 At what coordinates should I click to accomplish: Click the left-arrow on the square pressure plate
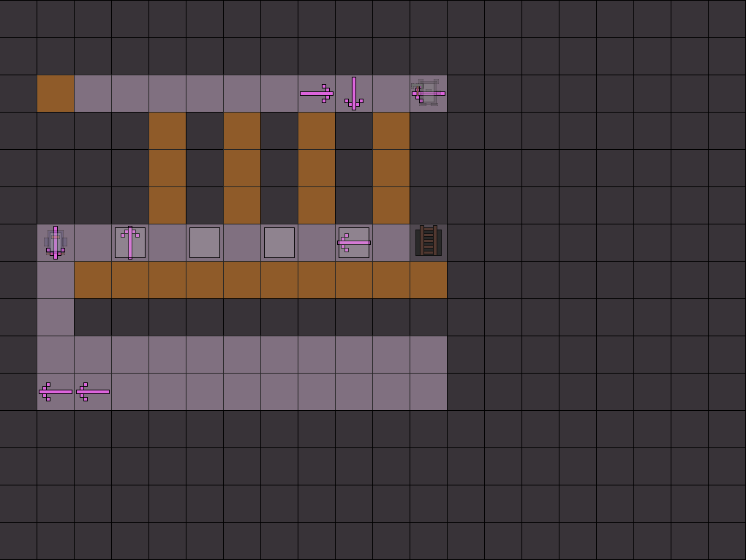tap(354, 243)
